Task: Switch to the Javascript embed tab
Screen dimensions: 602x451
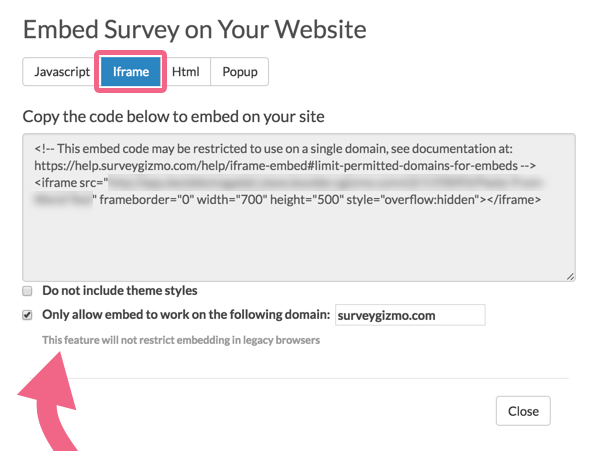Action: [x=61, y=72]
